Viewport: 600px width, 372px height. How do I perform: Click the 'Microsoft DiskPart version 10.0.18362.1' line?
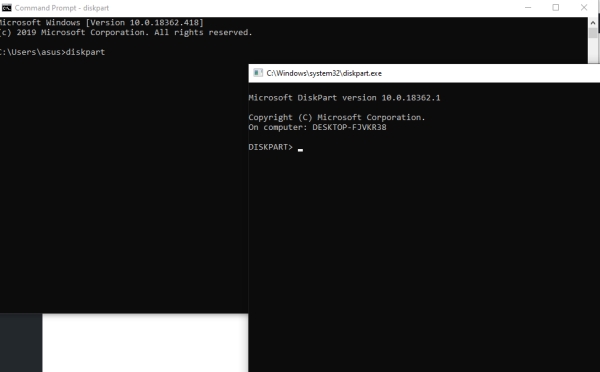click(344, 98)
